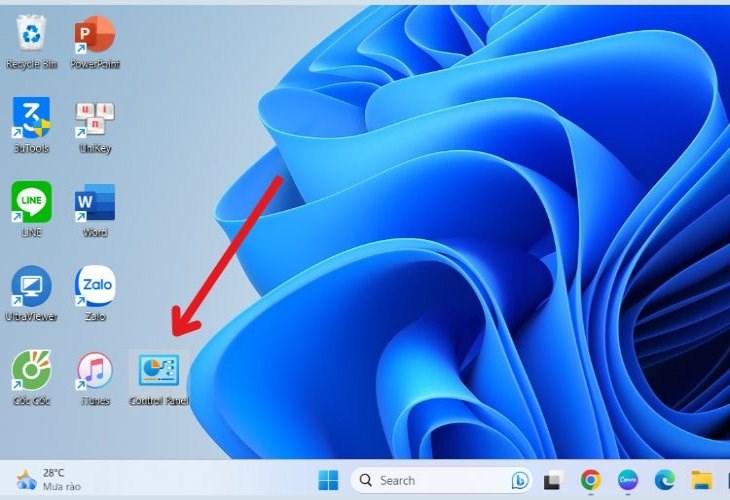This screenshot has width=730, height=500.
Task: Click the taskbar Search box
Action: click(x=441, y=480)
